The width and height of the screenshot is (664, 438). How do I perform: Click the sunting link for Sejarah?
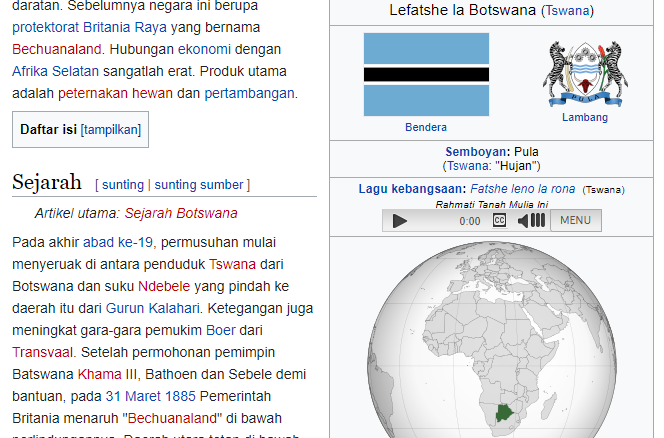(123, 185)
